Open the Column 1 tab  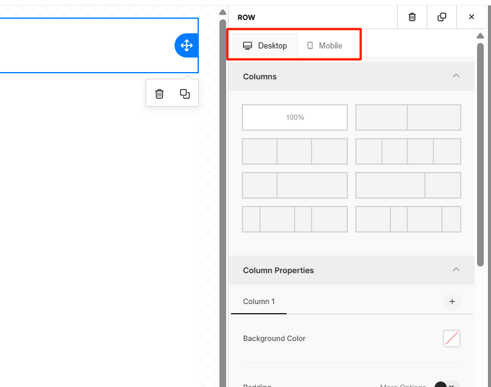click(259, 302)
